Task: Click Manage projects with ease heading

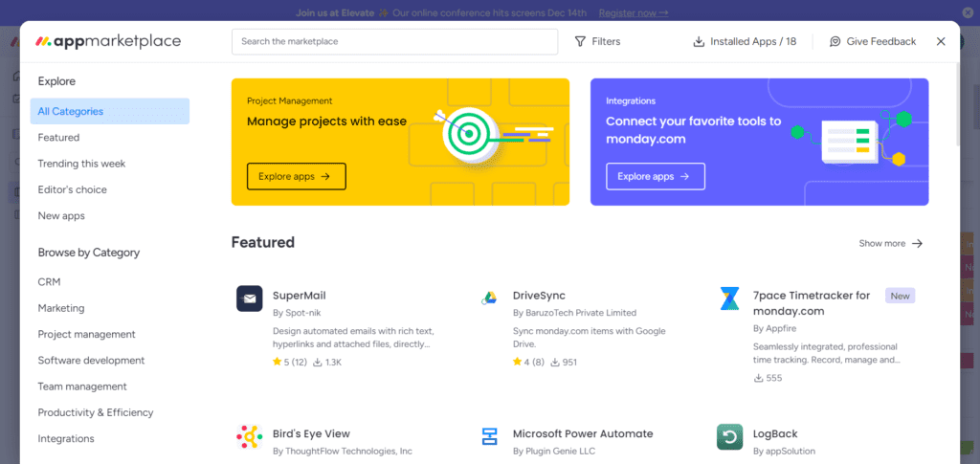Action: click(x=327, y=122)
